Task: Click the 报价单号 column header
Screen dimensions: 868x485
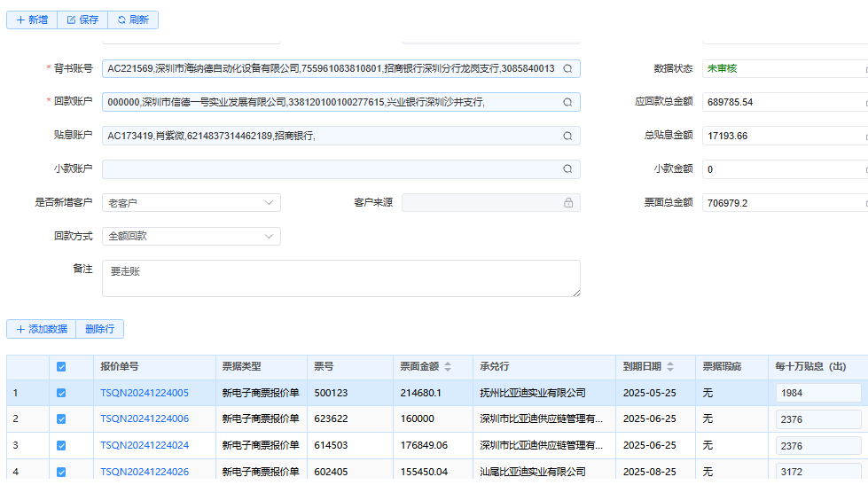Action: 154,366
